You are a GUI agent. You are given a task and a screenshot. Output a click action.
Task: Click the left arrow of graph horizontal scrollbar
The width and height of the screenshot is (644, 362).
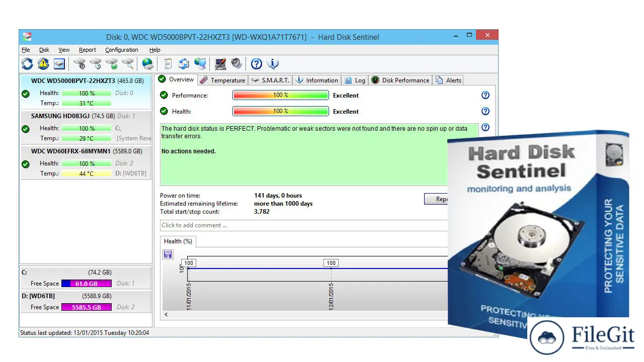[166, 315]
